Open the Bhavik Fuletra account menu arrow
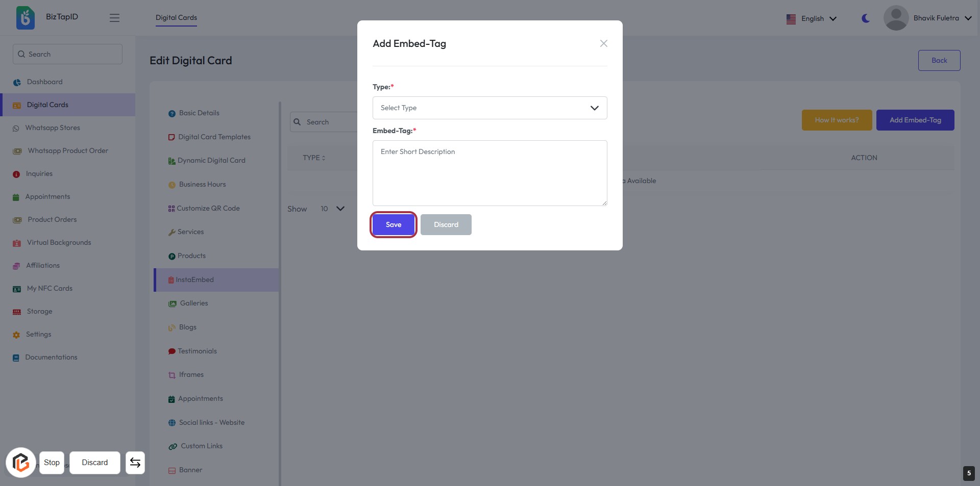The height and width of the screenshot is (486, 980). tap(968, 18)
